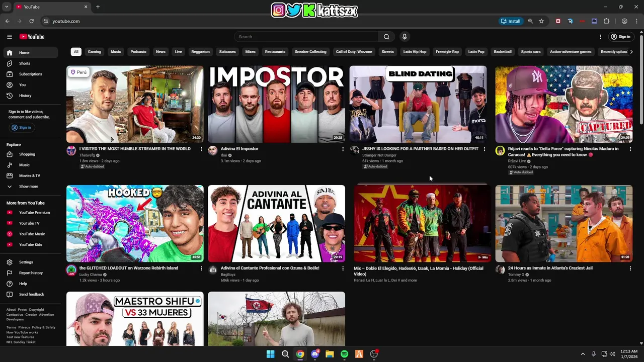Viewport: 644px width, 362px height.
Task: Expand Show more in Explore section
Action: 30,187
